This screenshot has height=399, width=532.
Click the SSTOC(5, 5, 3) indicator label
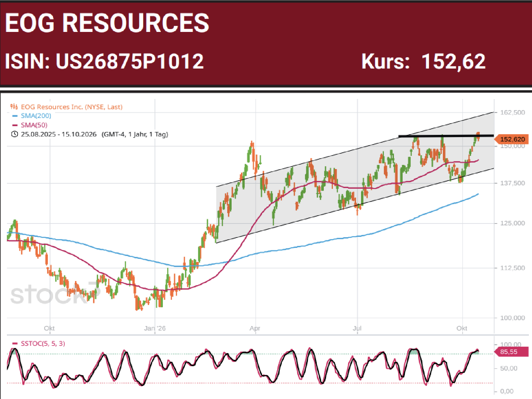(x=43, y=344)
